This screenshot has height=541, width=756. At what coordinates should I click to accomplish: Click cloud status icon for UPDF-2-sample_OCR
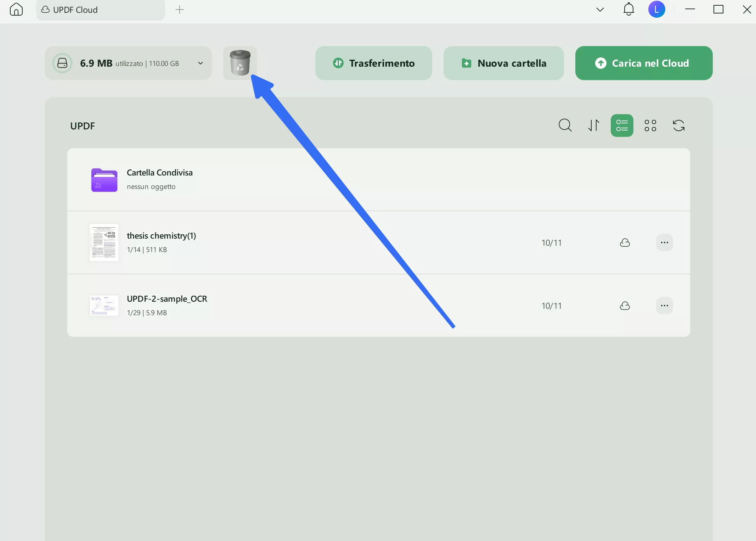[625, 306]
